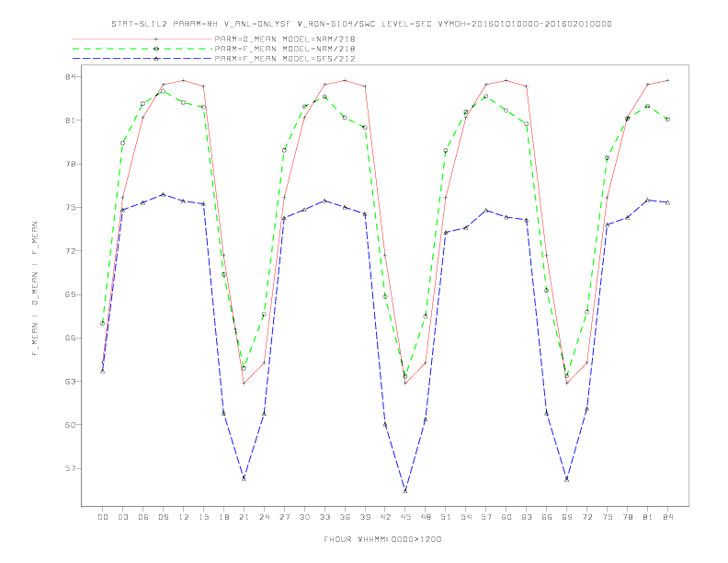Click the chart title starting with STAT=SL1L2
Viewport: 728px width, 563px height.
361,24
